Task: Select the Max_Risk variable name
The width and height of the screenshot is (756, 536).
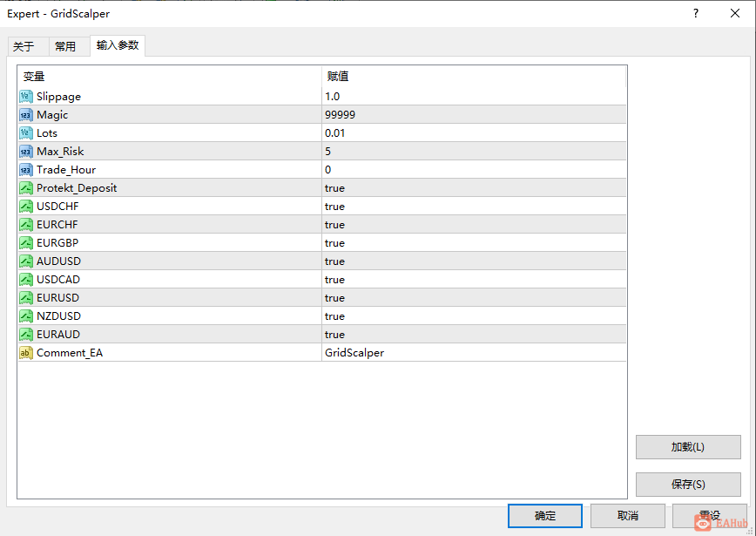Action: click(60, 152)
